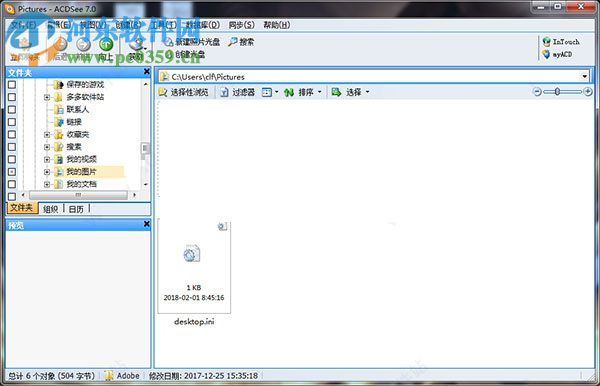This screenshot has height=386, width=600.
Task: Click the folder icon in the path bar
Action: click(165, 77)
